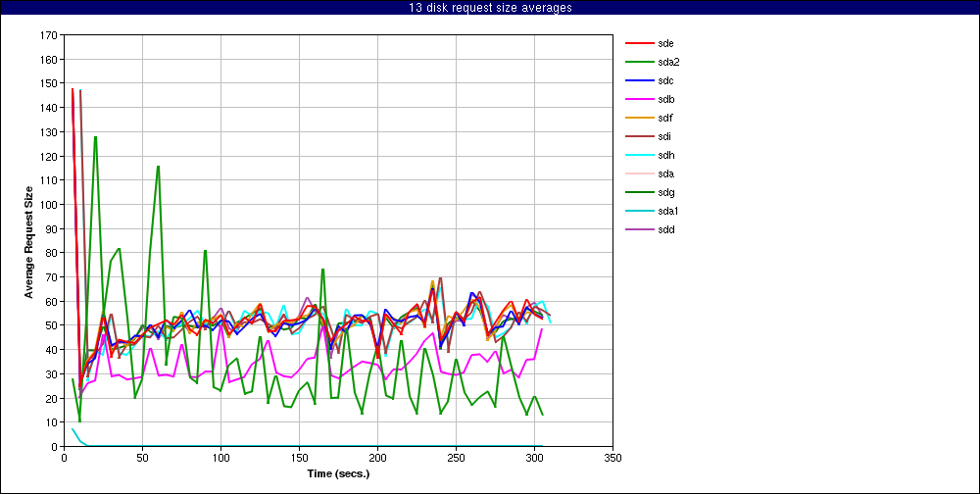The image size is (980, 494).
Task: Click the chart title '13 disk request size averages'
Action: 490,8
